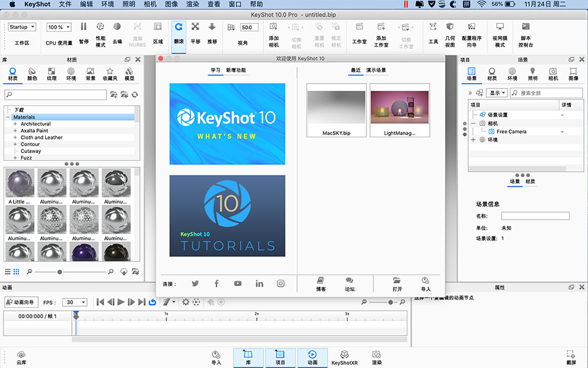Toggle the 项目 project panel in bottom toolbar

click(280, 357)
